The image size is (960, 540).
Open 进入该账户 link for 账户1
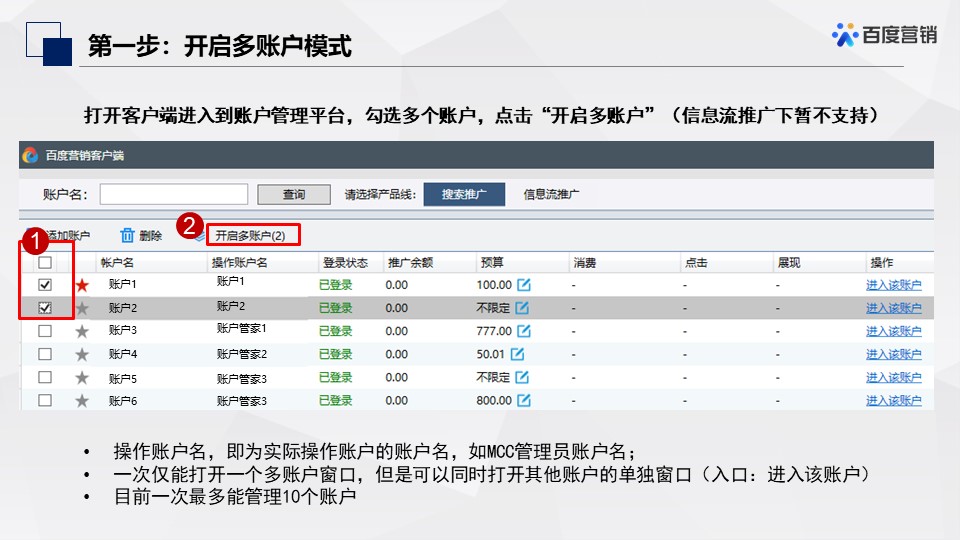(x=893, y=285)
